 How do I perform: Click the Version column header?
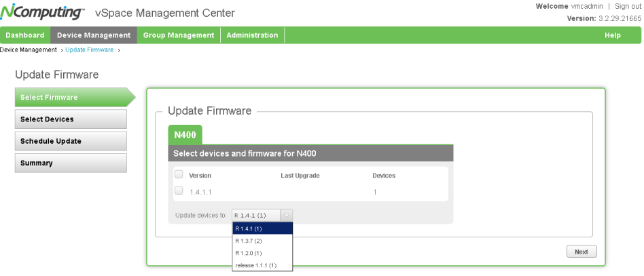(200, 176)
